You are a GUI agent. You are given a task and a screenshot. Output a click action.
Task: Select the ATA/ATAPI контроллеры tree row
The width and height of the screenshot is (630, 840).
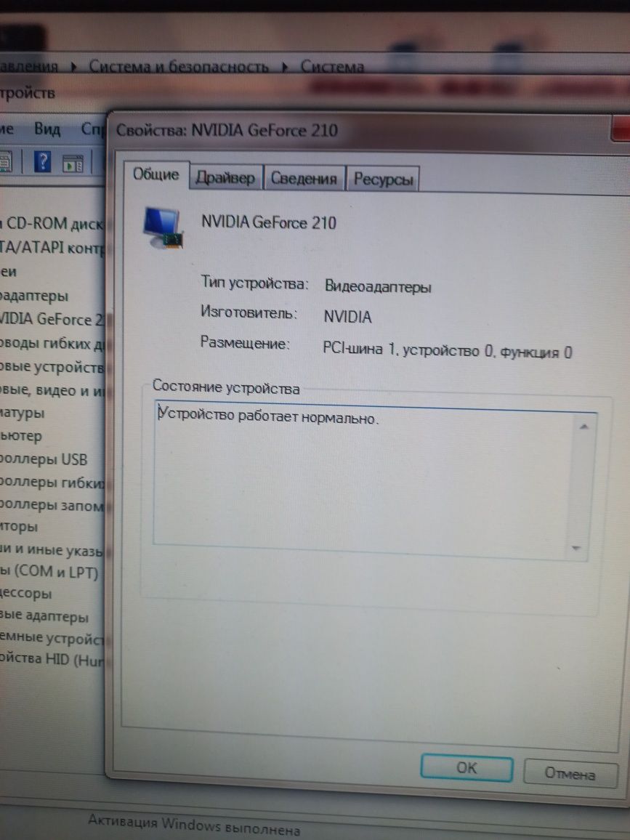52,248
